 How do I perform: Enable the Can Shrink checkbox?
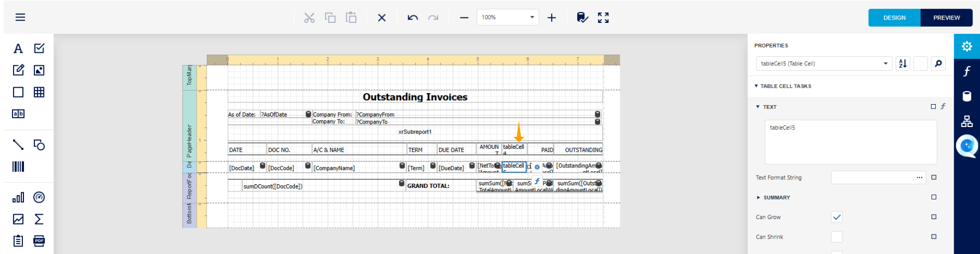click(x=837, y=237)
